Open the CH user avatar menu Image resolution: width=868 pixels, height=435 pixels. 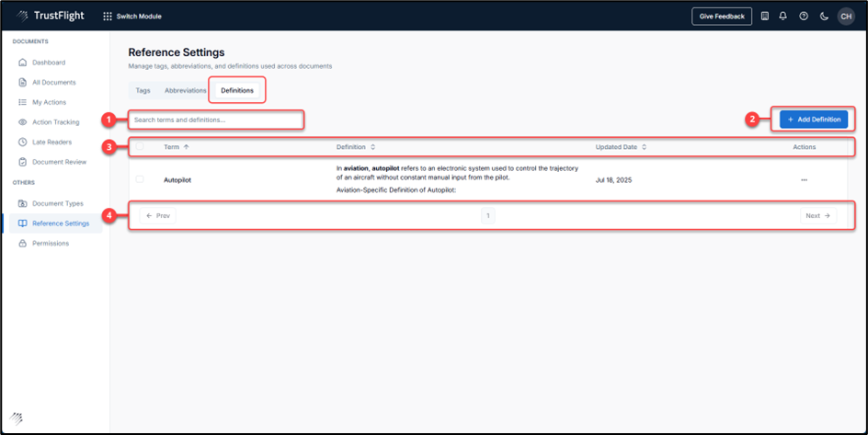pyautogui.click(x=846, y=17)
